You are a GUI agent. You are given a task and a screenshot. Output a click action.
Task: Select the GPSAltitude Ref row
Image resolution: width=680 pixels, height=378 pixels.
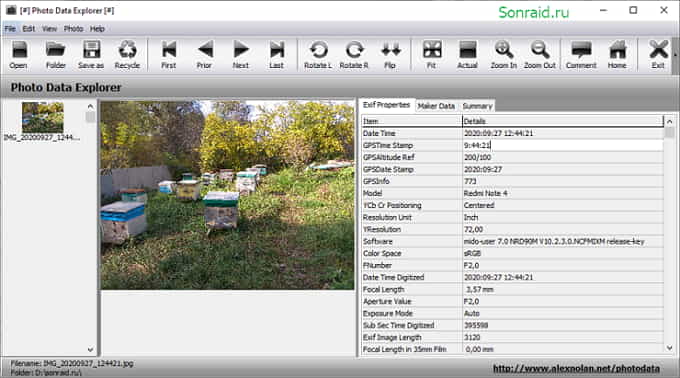click(512, 157)
